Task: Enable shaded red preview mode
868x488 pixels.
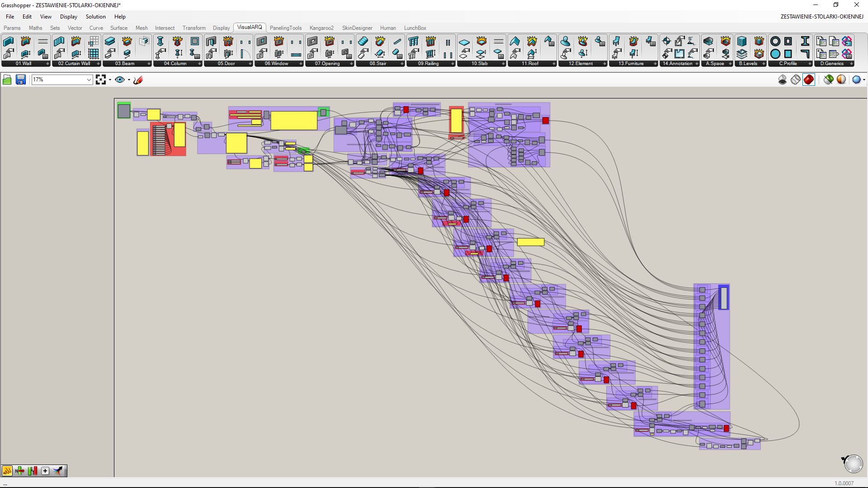Action: click(x=809, y=80)
